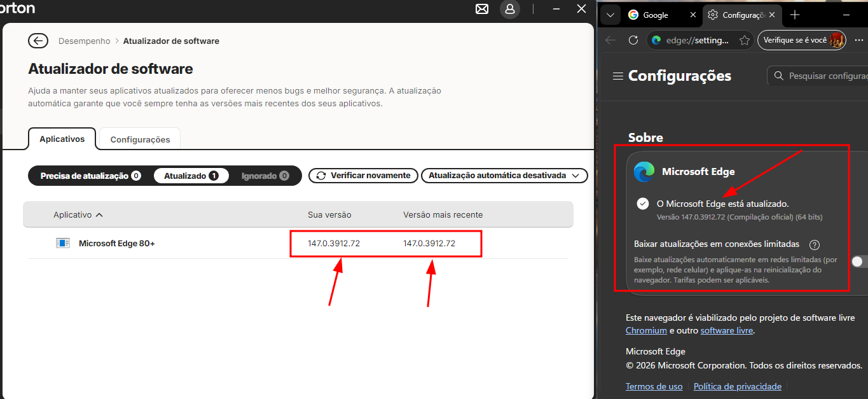Sort by the Aplicativo column header
The width and height of the screenshot is (868, 399).
tap(78, 214)
